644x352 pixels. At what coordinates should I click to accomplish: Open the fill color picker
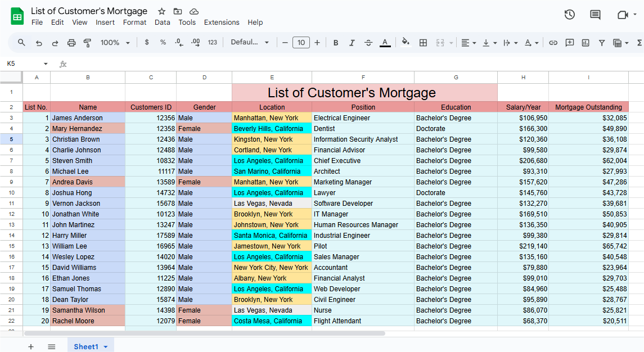pyautogui.click(x=406, y=43)
